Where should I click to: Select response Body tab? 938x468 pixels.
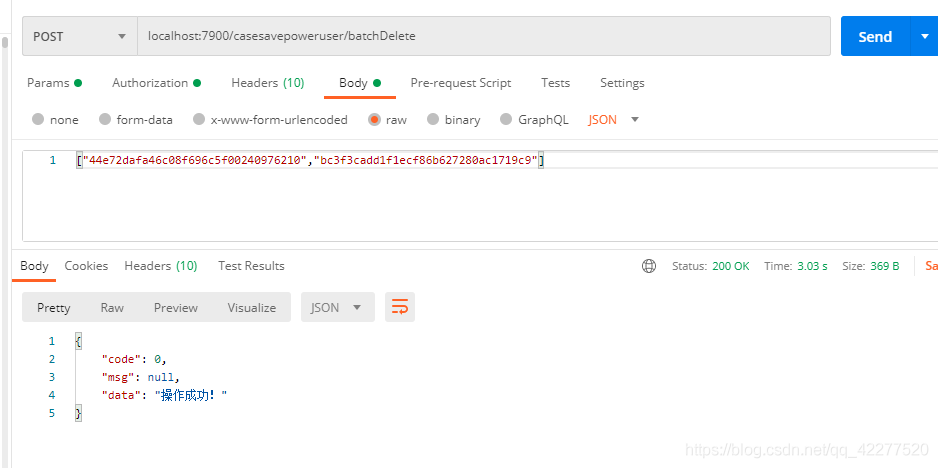(x=34, y=266)
